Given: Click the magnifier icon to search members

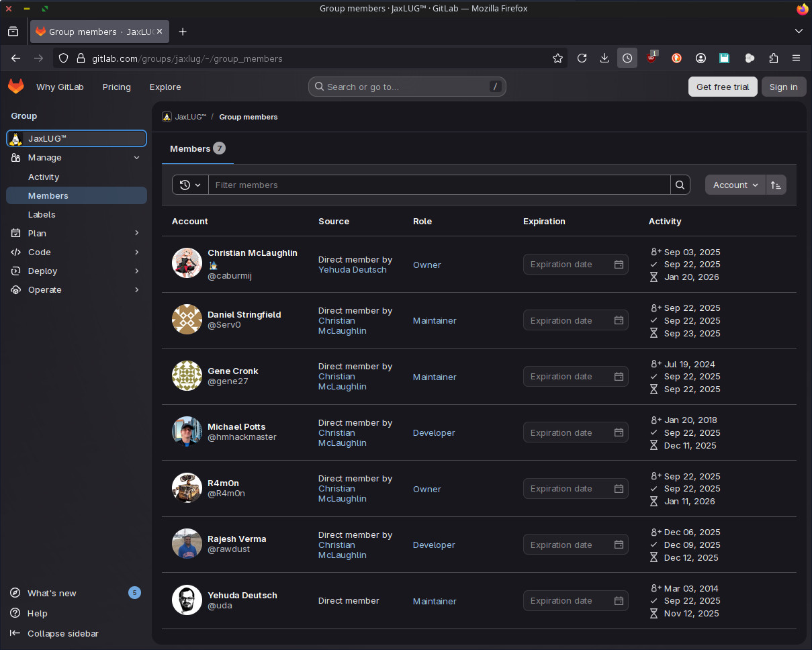Looking at the screenshot, I should [x=680, y=185].
